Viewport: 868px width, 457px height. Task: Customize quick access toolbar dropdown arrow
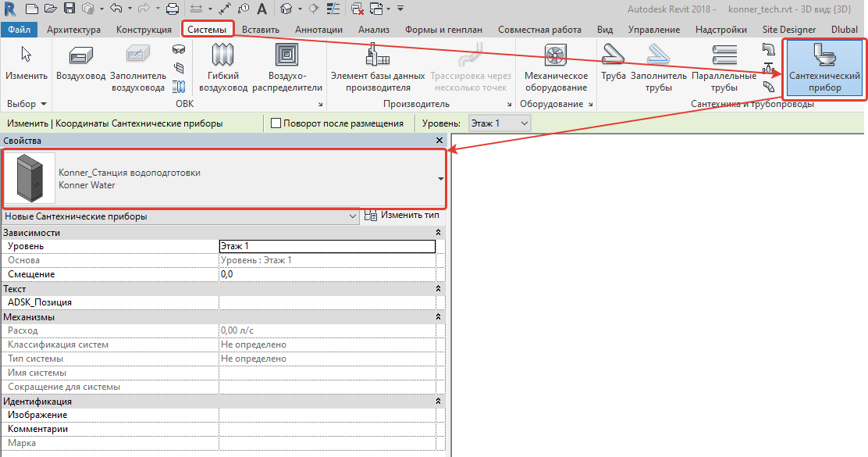[x=400, y=9]
